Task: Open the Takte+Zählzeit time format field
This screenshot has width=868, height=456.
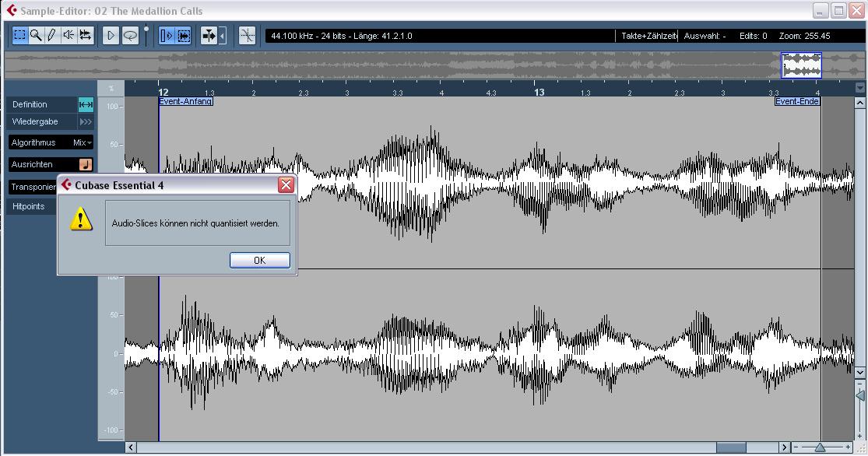Action: point(648,36)
